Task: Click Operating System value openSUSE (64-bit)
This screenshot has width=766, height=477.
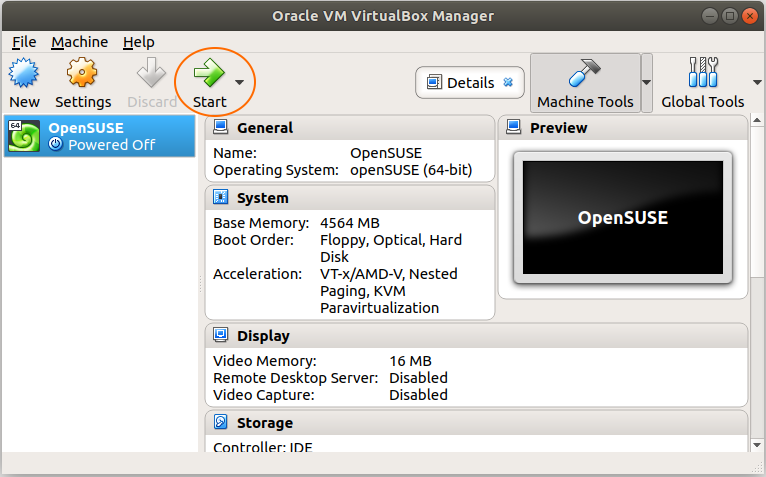Action: coord(411,170)
